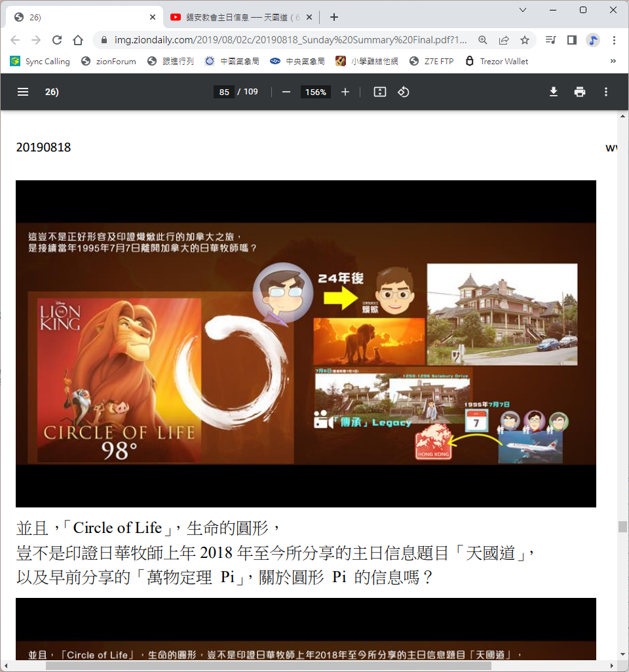Click the date text 20190818
The width and height of the screenshot is (629, 672).
pyautogui.click(x=43, y=148)
